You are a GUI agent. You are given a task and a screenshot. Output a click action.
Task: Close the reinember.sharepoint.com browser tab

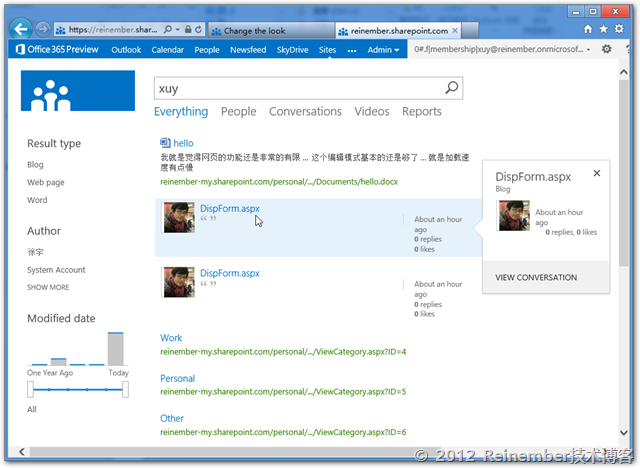pos(455,31)
